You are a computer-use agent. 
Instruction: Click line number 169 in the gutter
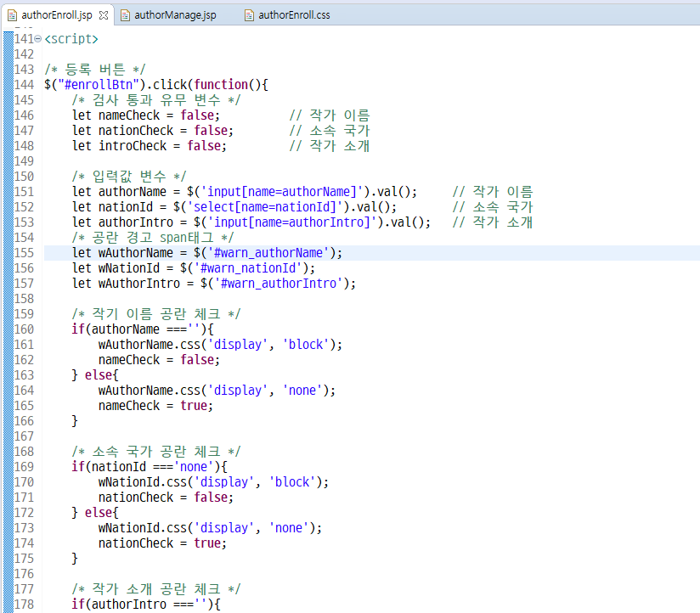tap(24, 467)
